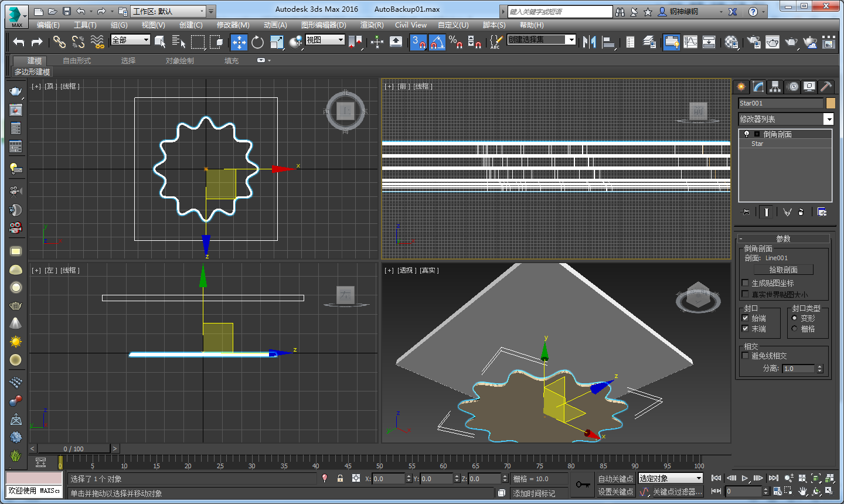The height and width of the screenshot is (504, 844).
Task: Open the 视图 reference coordinate dropdown
Action: 325,40
